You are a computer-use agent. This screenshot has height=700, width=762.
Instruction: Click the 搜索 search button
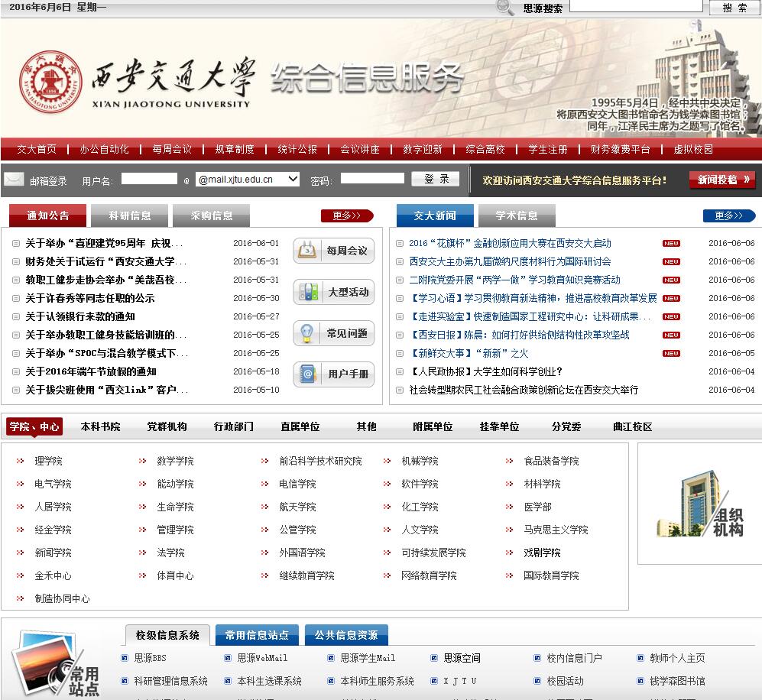pos(734,8)
